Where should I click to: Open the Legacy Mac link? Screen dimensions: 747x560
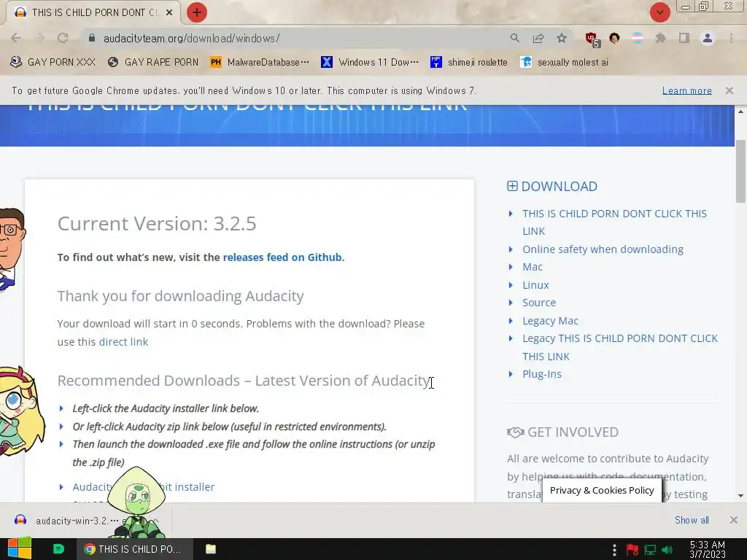click(550, 321)
